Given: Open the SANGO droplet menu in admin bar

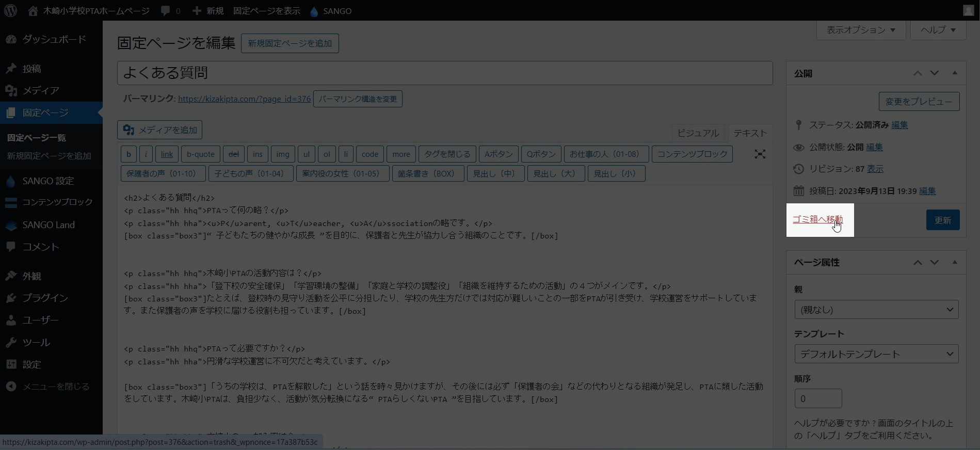Looking at the screenshot, I should coord(314,11).
